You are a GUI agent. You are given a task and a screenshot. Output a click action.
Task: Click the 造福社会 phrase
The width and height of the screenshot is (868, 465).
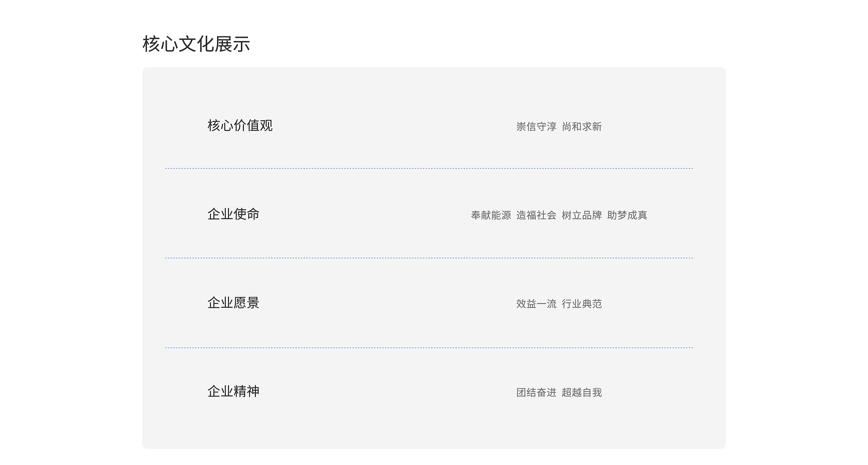point(536,215)
